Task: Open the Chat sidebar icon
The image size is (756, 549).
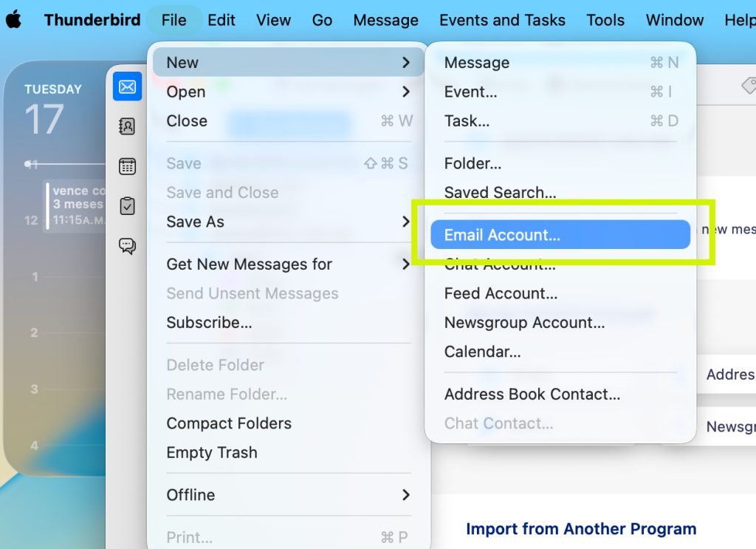Action: click(x=127, y=246)
